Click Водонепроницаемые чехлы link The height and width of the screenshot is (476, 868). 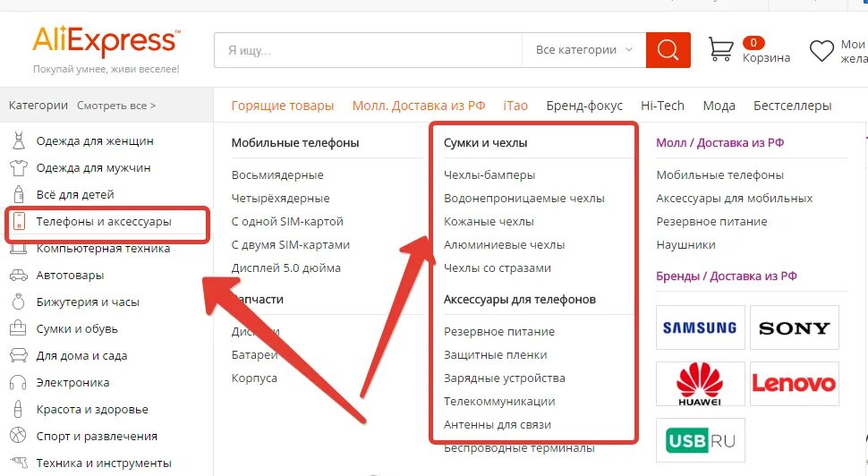click(523, 198)
